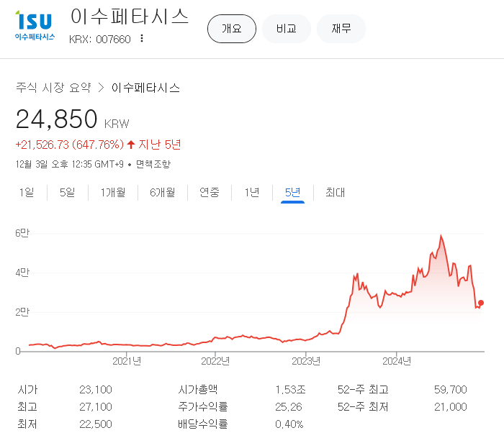The height and width of the screenshot is (438, 504).
Task: Click the 6만 y-axis label
Action: [22, 233]
